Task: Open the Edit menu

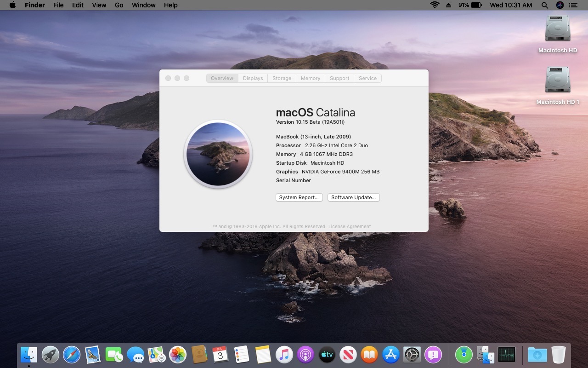Action: coord(78,5)
